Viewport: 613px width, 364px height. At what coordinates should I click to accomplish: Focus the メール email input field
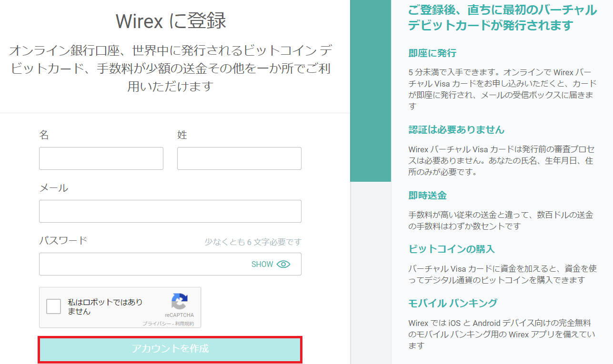[x=170, y=211]
